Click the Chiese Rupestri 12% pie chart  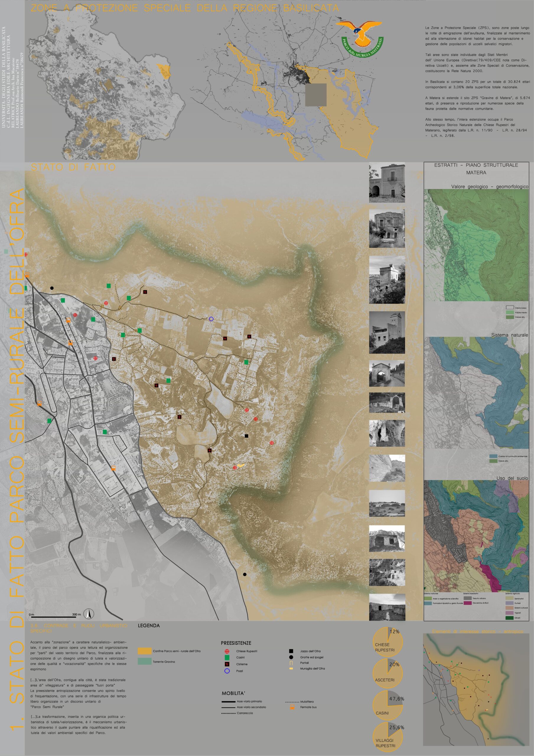coord(388,641)
